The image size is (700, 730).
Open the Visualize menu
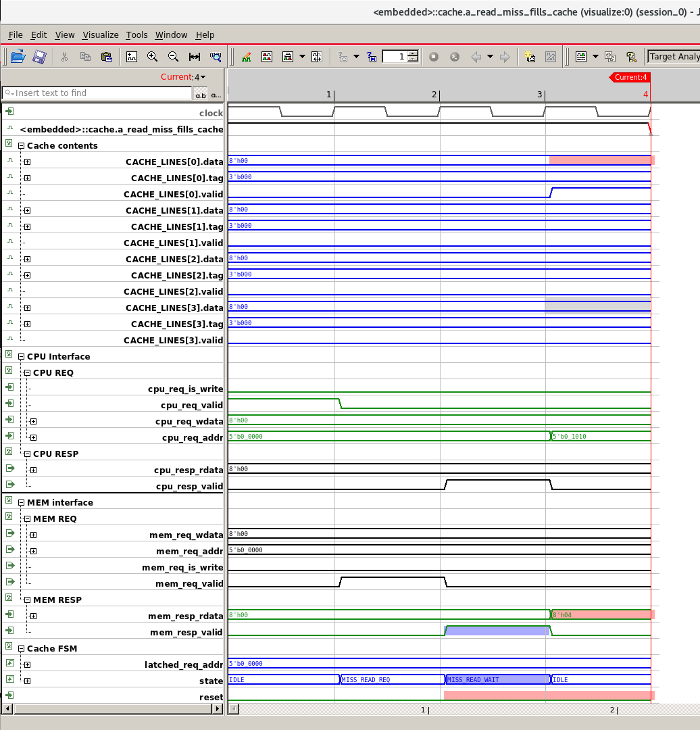click(101, 35)
